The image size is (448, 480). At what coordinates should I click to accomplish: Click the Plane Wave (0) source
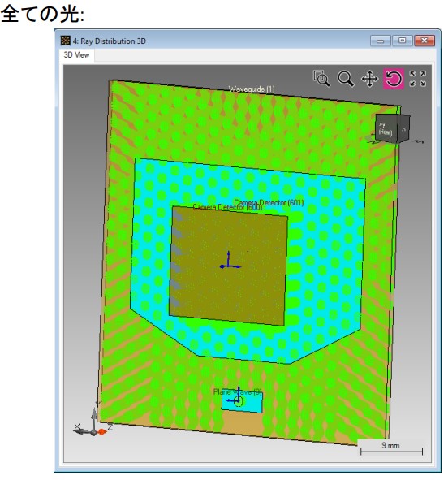[x=242, y=402]
